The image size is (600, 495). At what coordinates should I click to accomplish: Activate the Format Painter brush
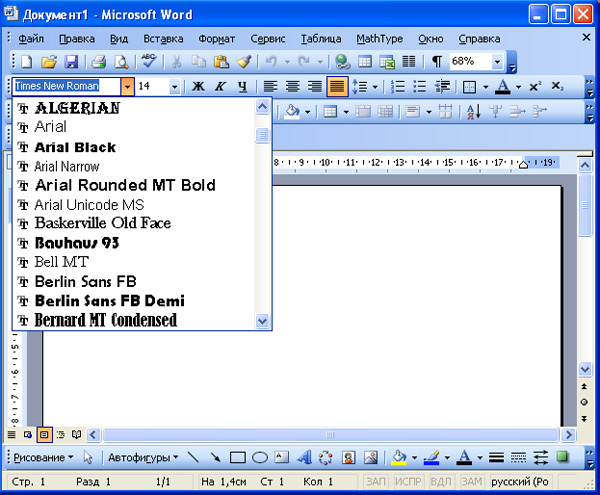(x=244, y=62)
